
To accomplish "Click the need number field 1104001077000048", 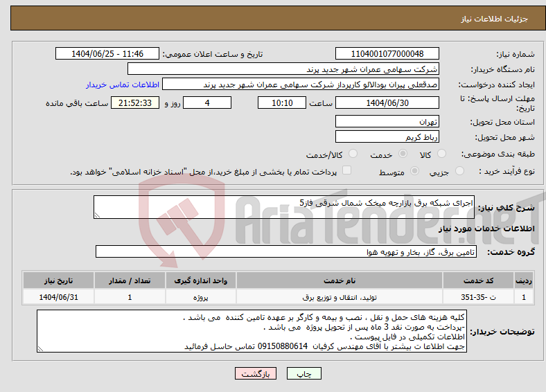I will pyautogui.click(x=387, y=53).
